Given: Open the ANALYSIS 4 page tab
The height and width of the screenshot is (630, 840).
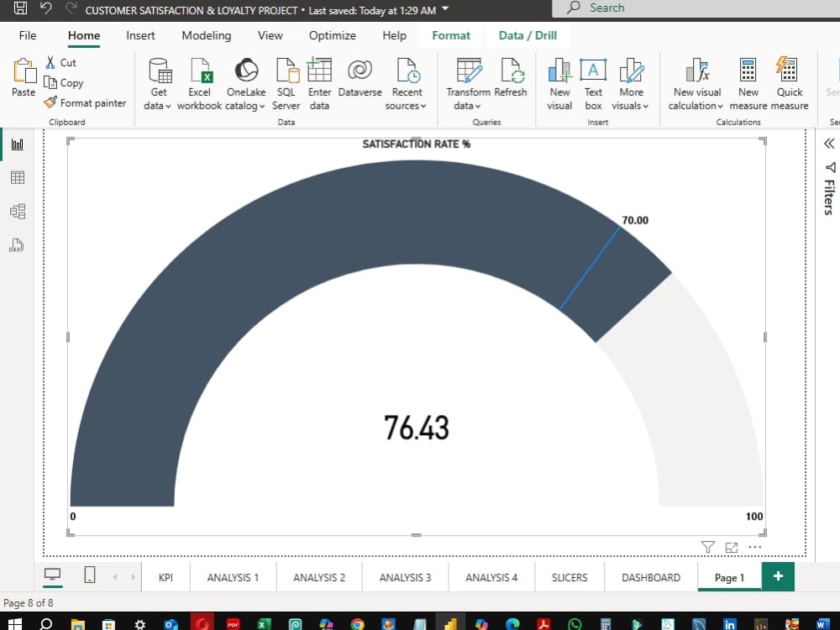Looking at the screenshot, I should coord(491,578).
